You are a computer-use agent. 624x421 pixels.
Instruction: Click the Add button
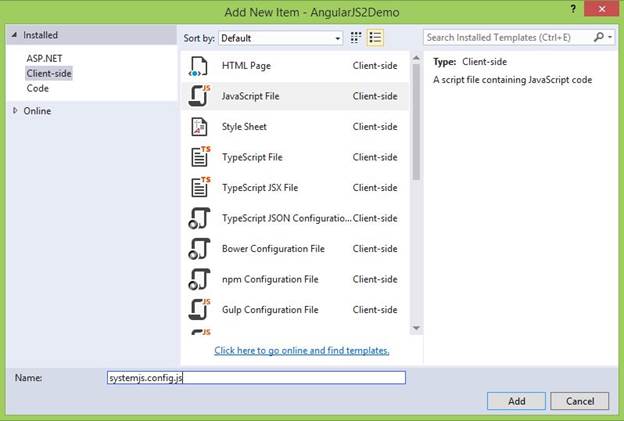pos(516,400)
